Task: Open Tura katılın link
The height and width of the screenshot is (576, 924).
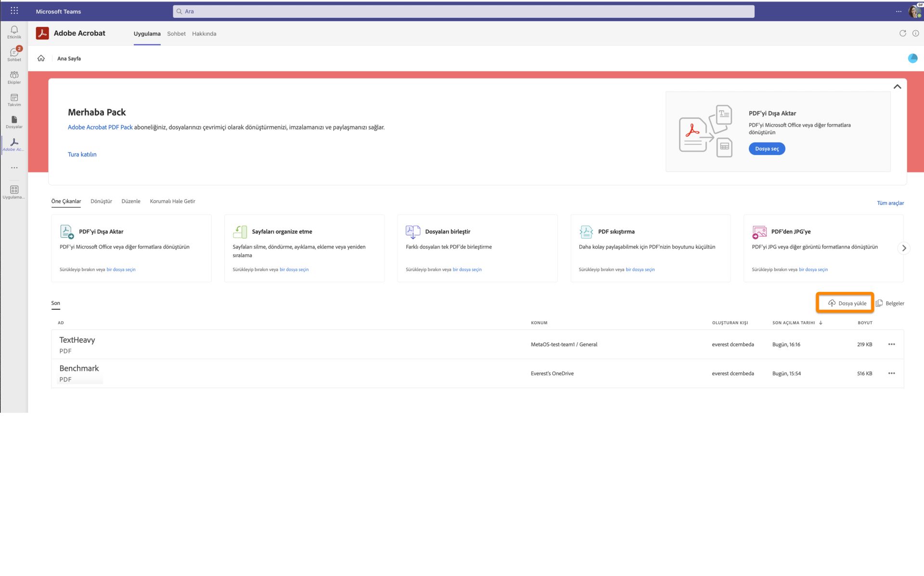Action: [82, 155]
